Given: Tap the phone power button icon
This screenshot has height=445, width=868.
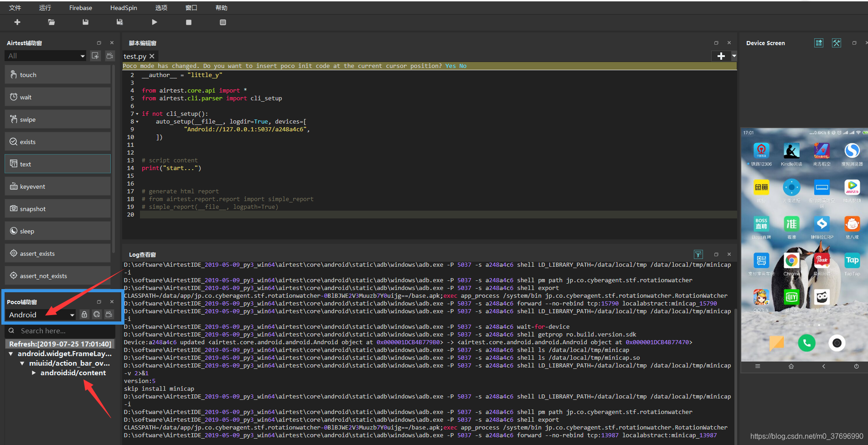Looking at the screenshot, I should (856, 366).
